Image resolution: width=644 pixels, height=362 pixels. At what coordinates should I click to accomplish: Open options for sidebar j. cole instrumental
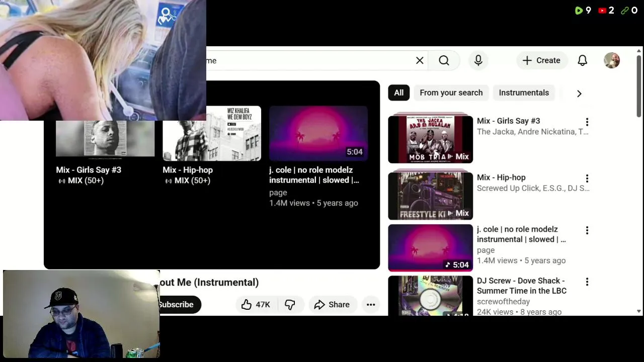587,230
